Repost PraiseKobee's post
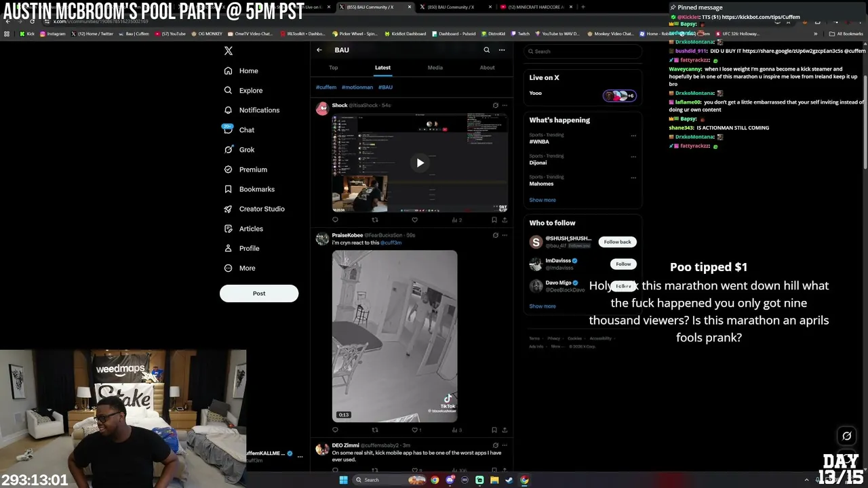 375,430
